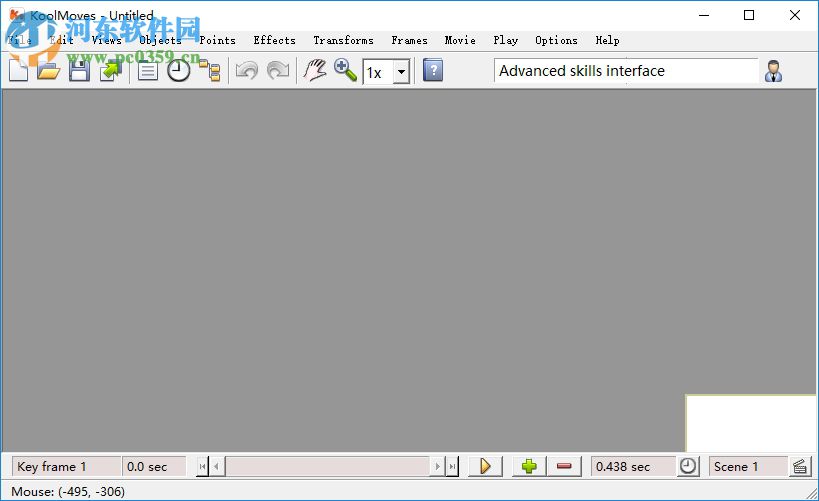Open the Play menu
The width and height of the screenshot is (819, 501).
tap(506, 40)
